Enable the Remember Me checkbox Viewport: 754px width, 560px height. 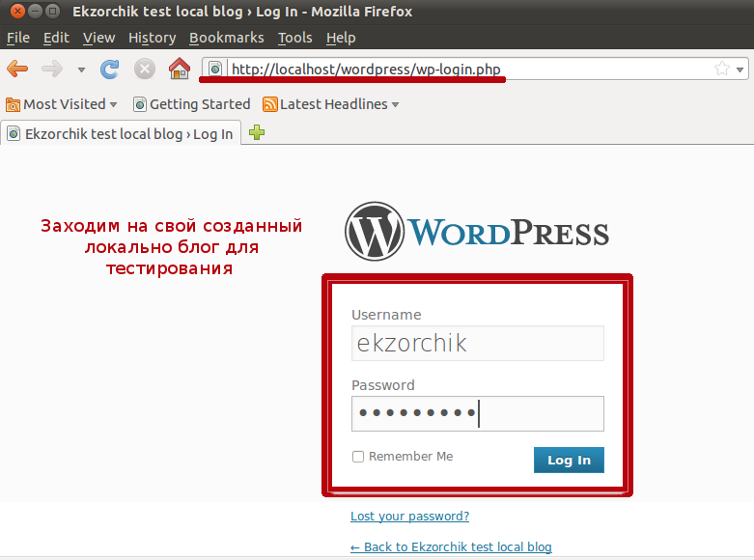click(358, 457)
